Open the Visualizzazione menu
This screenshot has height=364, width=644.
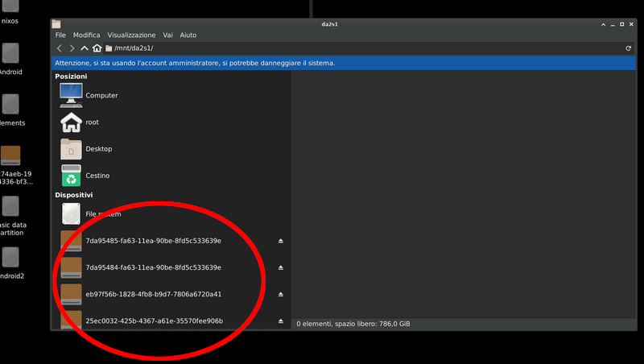131,35
